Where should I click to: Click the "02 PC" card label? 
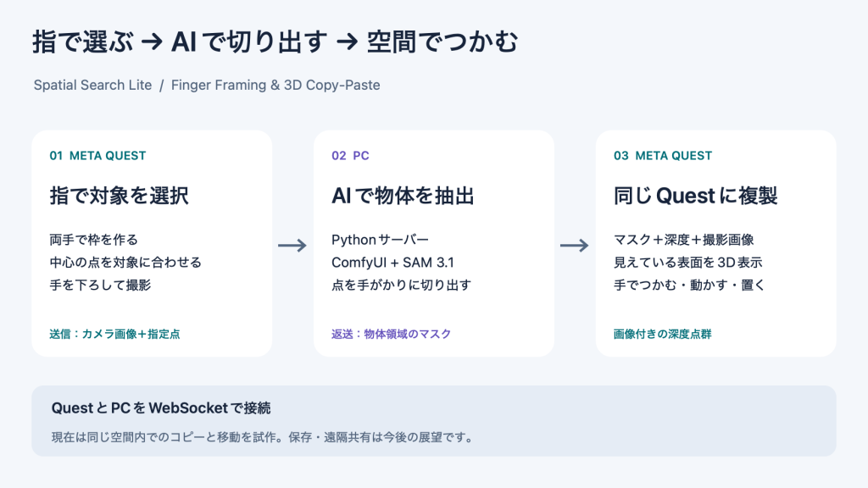[350, 156]
